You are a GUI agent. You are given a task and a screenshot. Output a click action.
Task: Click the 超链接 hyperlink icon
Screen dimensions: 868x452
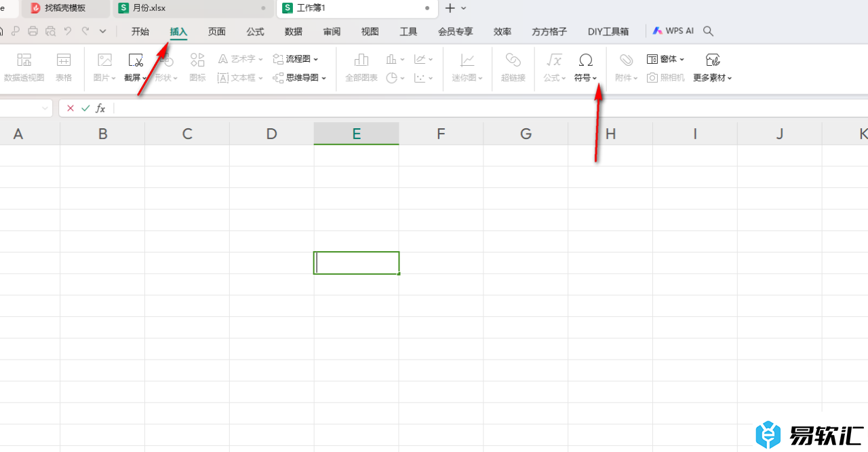click(x=513, y=60)
